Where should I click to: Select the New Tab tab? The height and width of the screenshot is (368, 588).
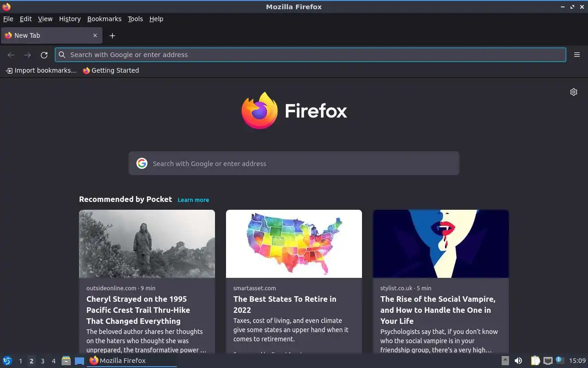point(51,35)
